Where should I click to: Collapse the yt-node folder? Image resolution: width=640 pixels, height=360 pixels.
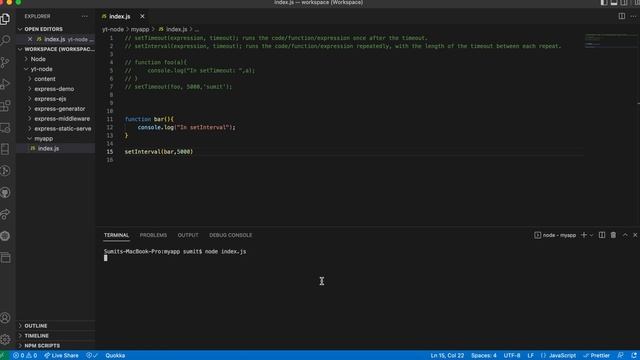pyautogui.click(x=41, y=69)
